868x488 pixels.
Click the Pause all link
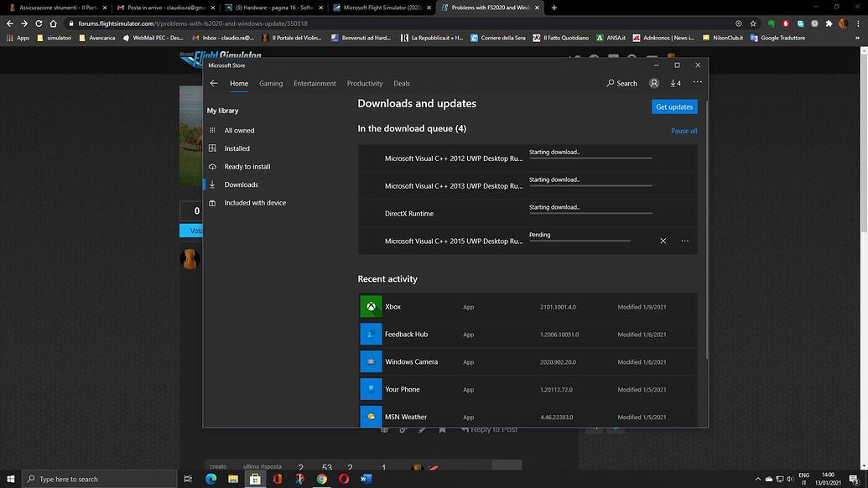point(683,131)
